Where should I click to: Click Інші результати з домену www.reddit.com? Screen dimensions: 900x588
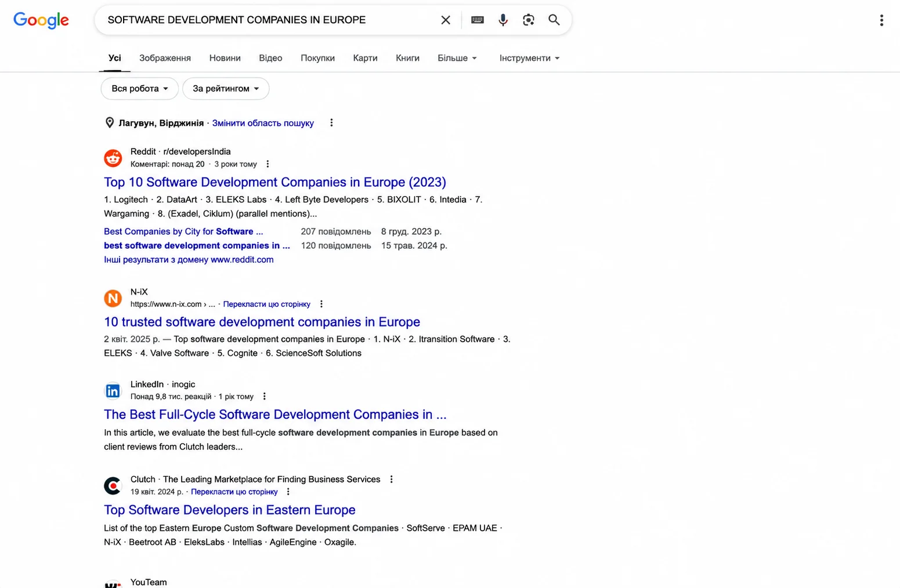[189, 260]
